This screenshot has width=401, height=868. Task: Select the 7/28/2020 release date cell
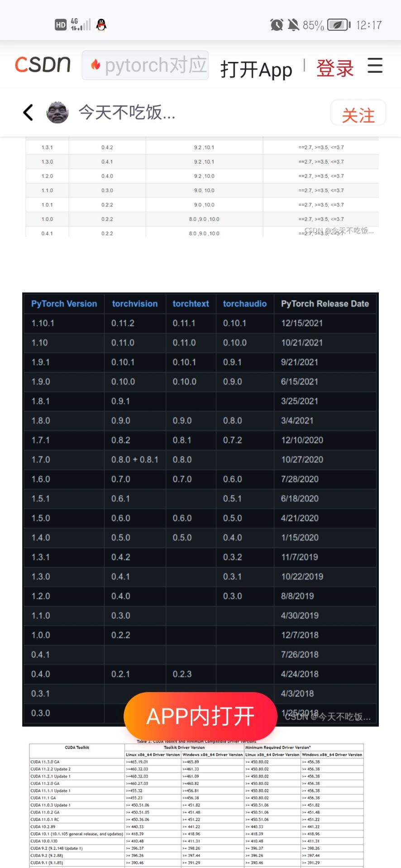pyautogui.click(x=300, y=479)
